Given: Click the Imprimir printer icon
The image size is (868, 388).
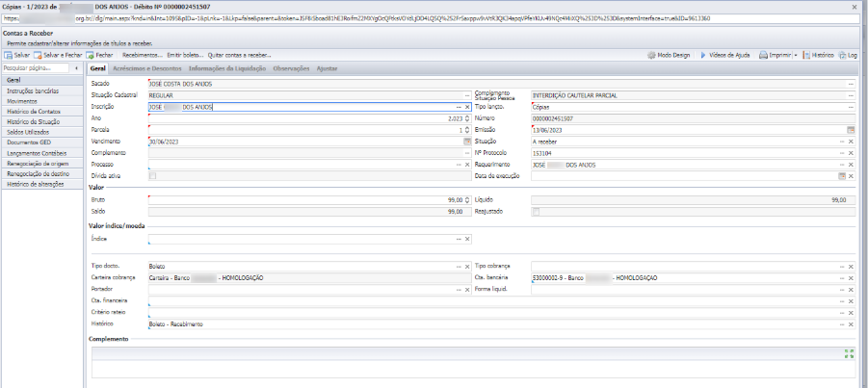Looking at the screenshot, I should (x=763, y=55).
